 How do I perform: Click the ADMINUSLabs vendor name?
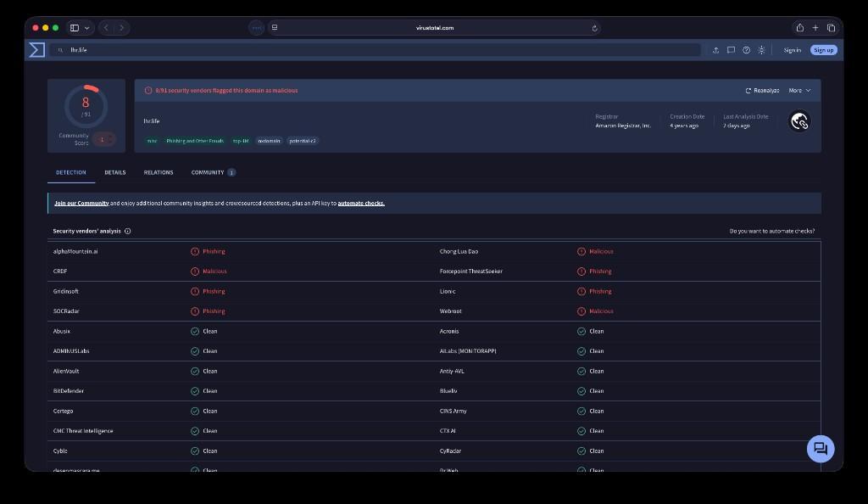coord(71,351)
